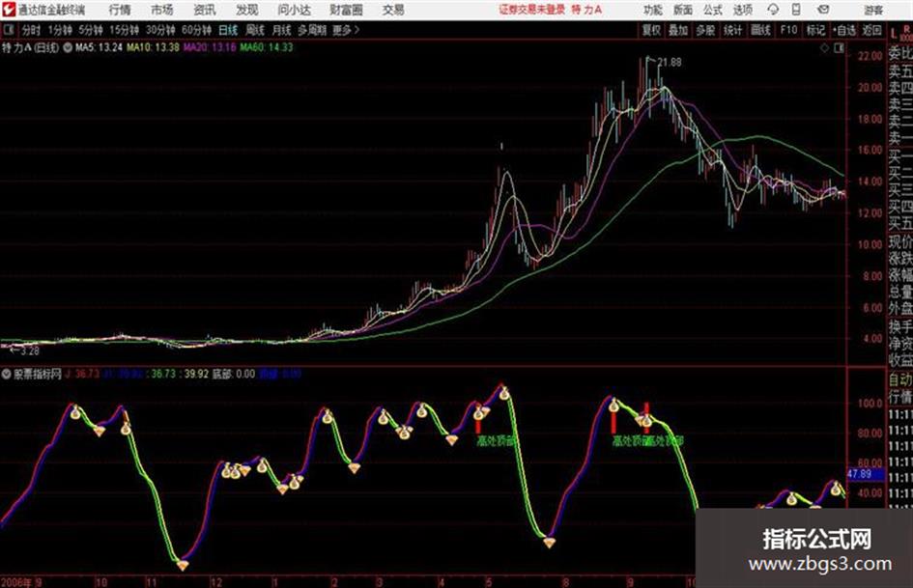Click the 复权 toolbar button
Screen dimensions: 913x588
[651, 30]
